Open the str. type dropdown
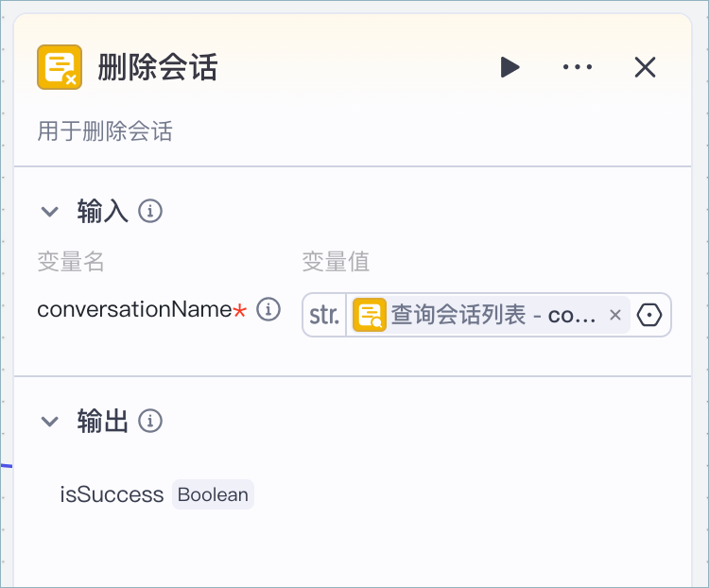Screen dimensions: 709x588 [x=324, y=315]
